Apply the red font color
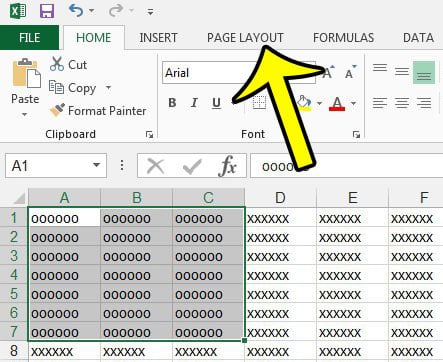The image size is (443, 362). point(337,103)
